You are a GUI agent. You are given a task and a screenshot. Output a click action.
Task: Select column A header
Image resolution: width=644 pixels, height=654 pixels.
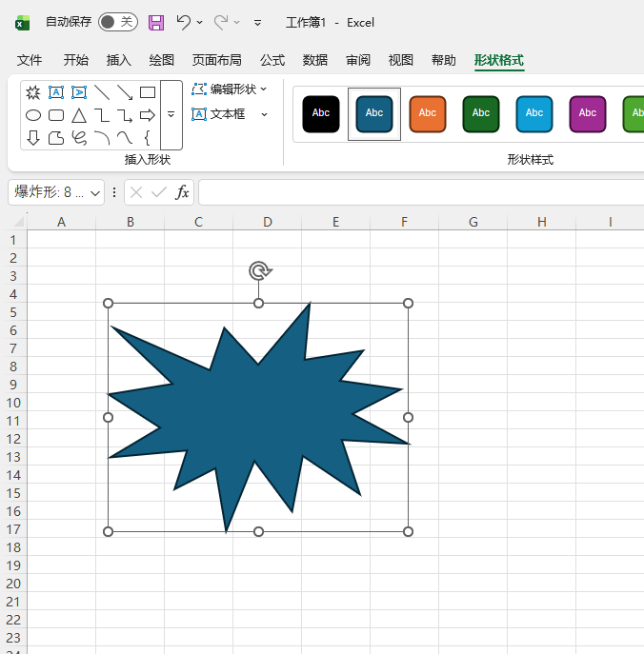click(x=61, y=222)
